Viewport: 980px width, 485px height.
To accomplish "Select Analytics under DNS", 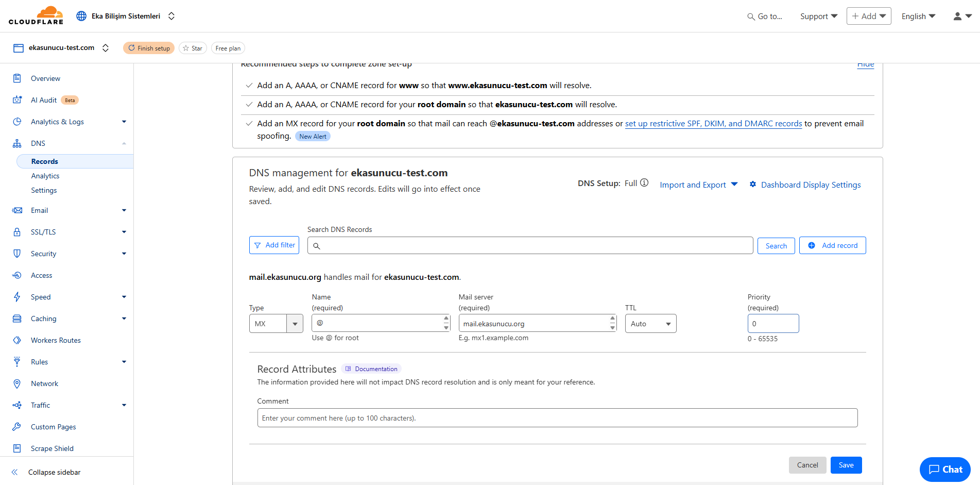I will pyautogui.click(x=45, y=176).
